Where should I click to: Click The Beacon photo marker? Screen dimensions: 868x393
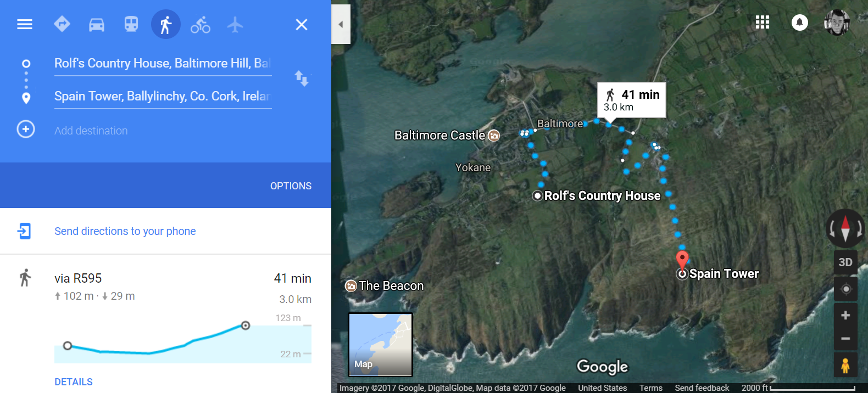351,286
